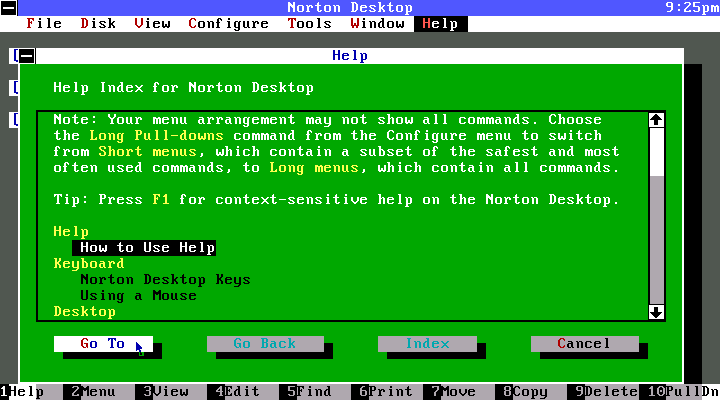This screenshot has height=400, width=720.
Task: Open the Disk menu
Action: (x=98, y=23)
